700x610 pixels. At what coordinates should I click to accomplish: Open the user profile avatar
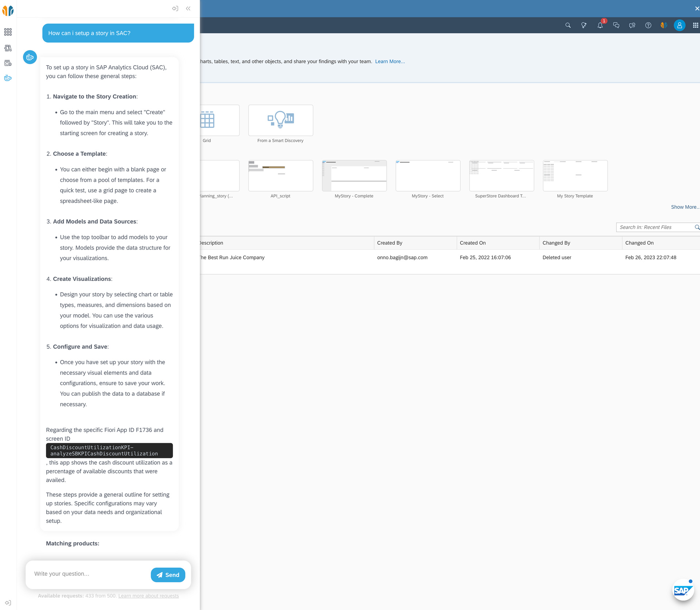[679, 26]
